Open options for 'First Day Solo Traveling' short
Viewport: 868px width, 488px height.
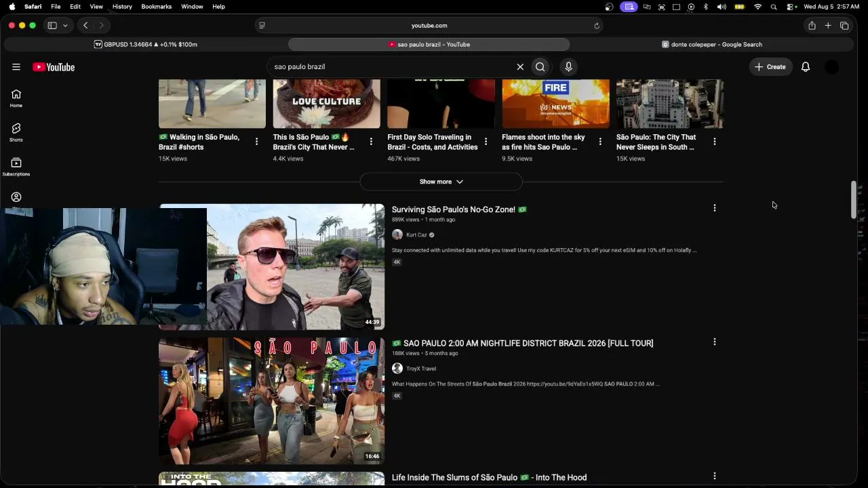coord(486,142)
